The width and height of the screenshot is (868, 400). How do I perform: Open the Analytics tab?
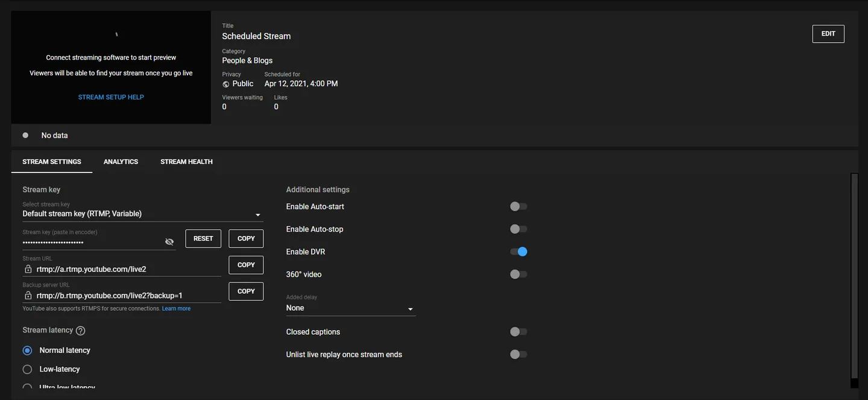pyautogui.click(x=121, y=162)
